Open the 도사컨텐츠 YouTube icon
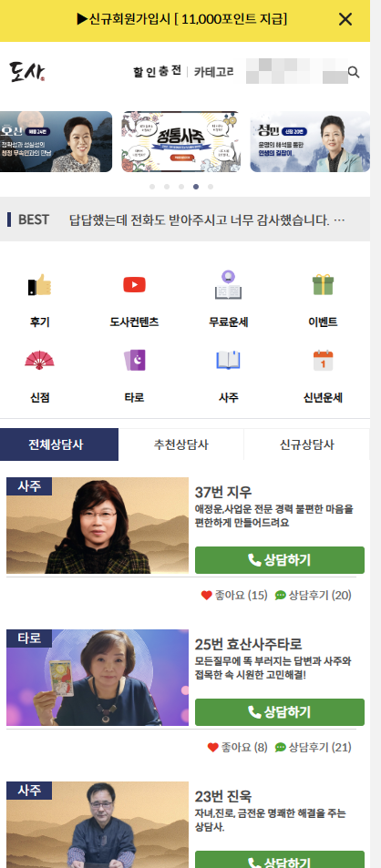This screenshot has width=381, height=868. pyautogui.click(x=134, y=285)
